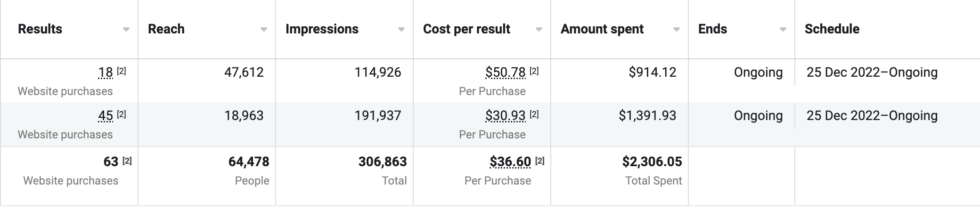Open the $36.60 total cost per purchase
This screenshot has height=209, width=980.
pos(510,162)
